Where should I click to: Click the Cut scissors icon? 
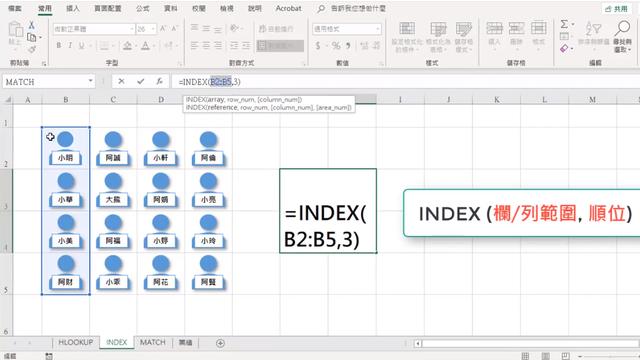pyautogui.click(x=31, y=25)
